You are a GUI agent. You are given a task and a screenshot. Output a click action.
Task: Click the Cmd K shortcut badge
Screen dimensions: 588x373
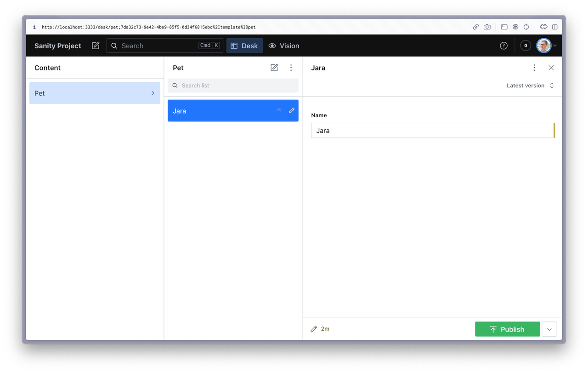(209, 46)
